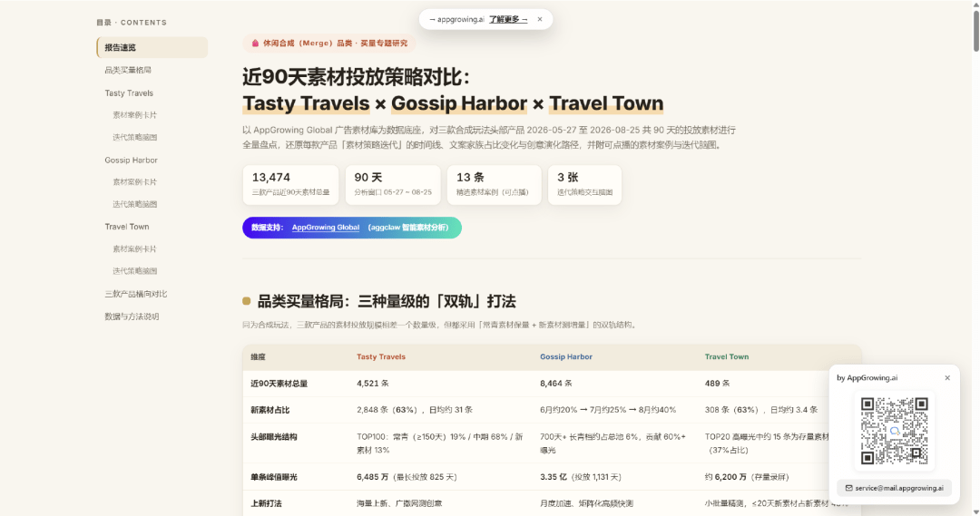The width and height of the screenshot is (980, 516).
Task: Click the 月度加速、矩阵化高频快测 cell
Action: click(587, 503)
